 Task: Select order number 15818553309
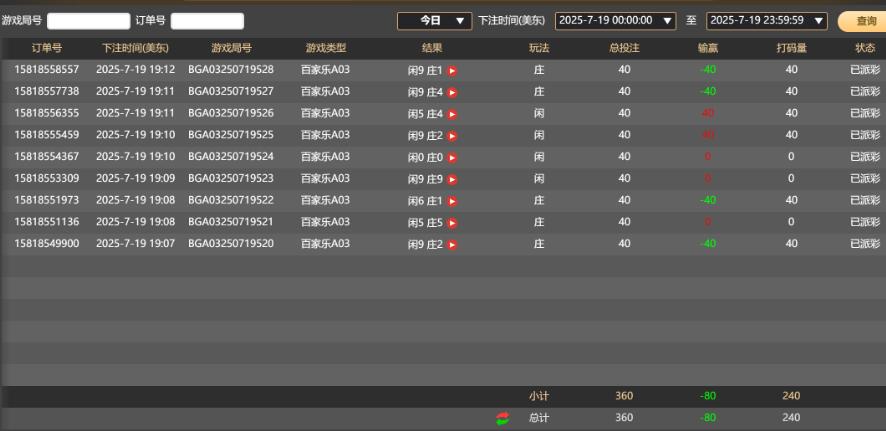tap(47, 179)
